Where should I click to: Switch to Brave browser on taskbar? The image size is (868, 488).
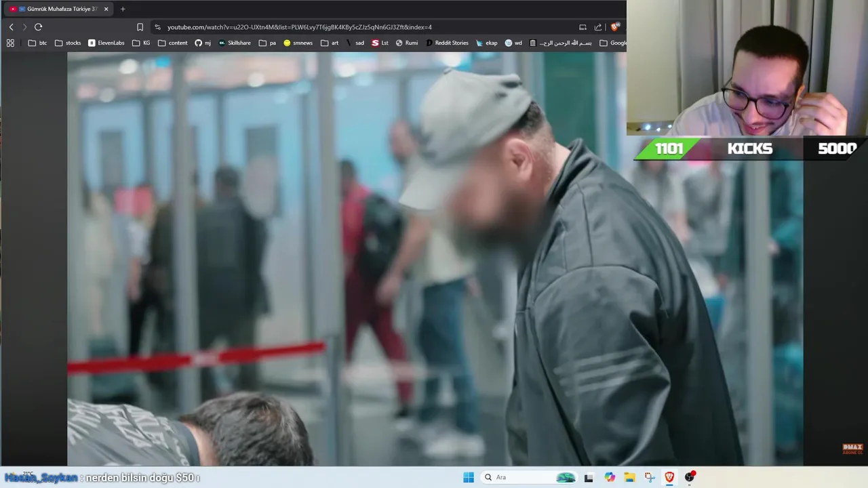coord(669,477)
